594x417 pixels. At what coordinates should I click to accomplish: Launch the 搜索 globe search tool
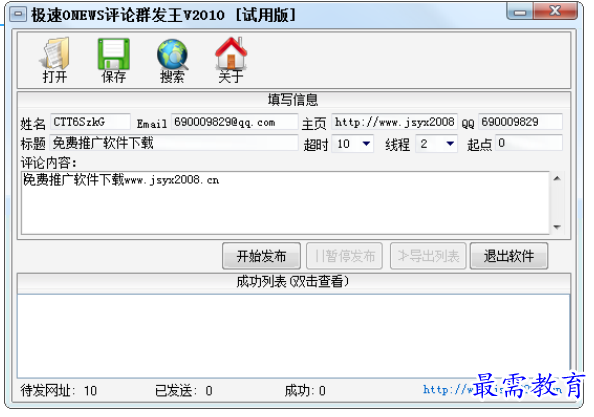(x=172, y=61)
